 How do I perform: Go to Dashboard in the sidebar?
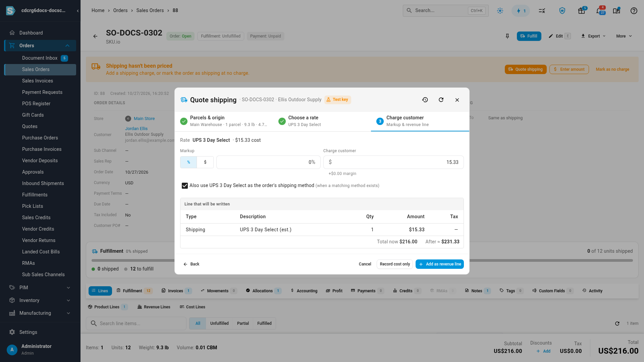click(40, 33)
